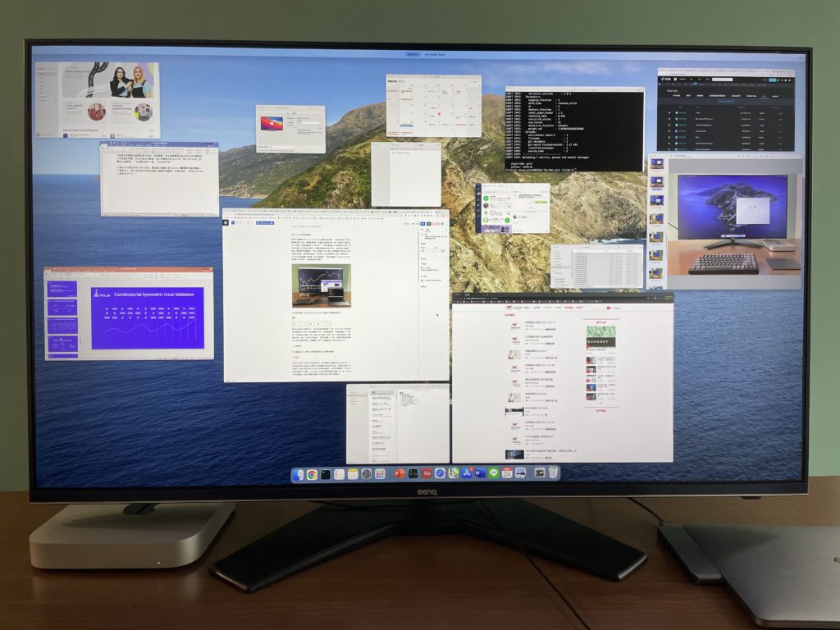Viewport: 840px width, 630px height.
Task: Select the Combinatorial Symmetric Cross Validation PowerPoint window
Action: pyautogui.click(x=129, y=313)
